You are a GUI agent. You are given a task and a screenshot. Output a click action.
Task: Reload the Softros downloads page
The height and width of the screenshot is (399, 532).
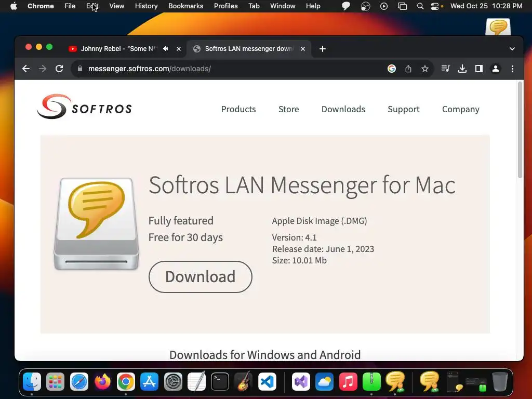click(59, 69)
